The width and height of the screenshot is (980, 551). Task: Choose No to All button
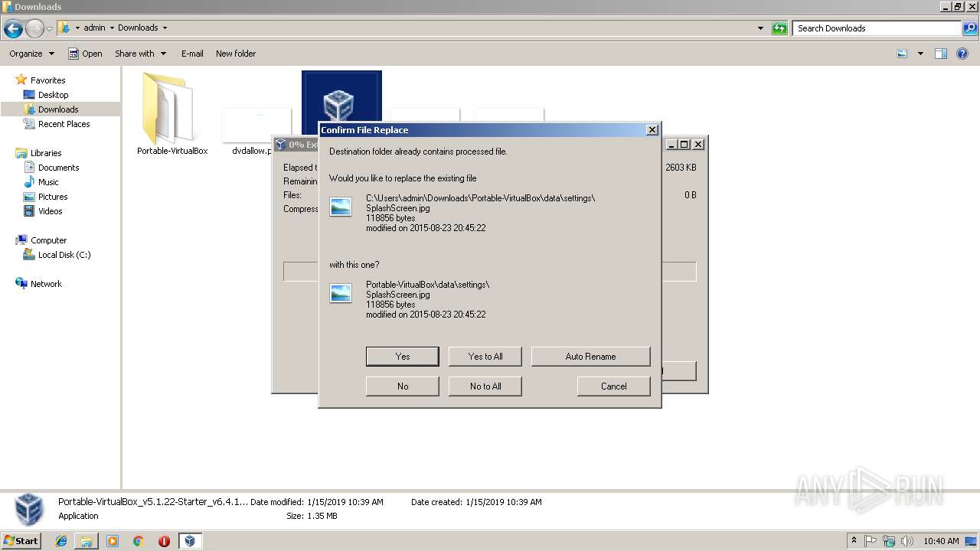coord(485,386)
